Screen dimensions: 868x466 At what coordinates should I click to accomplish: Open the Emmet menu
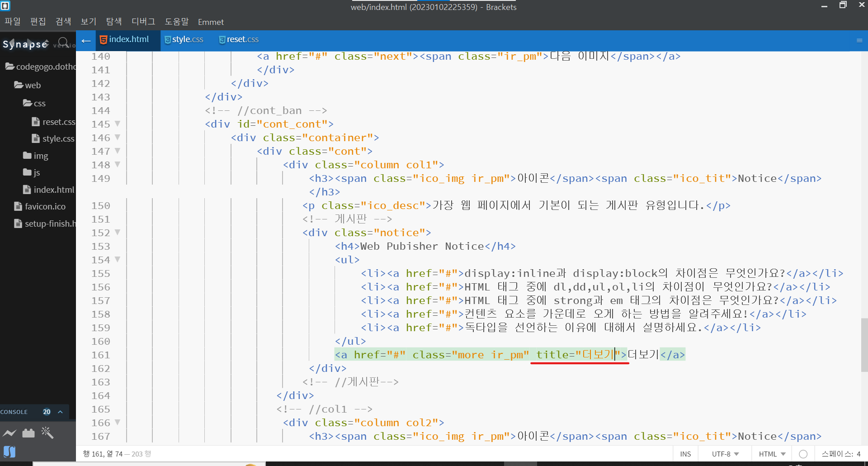click(x=211, y=22)
